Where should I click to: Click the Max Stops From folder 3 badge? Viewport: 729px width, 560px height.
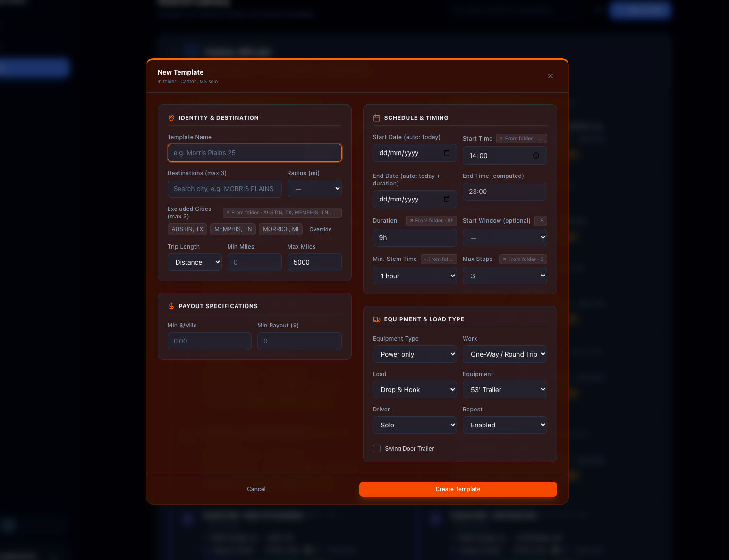click(x=523, y=259)
